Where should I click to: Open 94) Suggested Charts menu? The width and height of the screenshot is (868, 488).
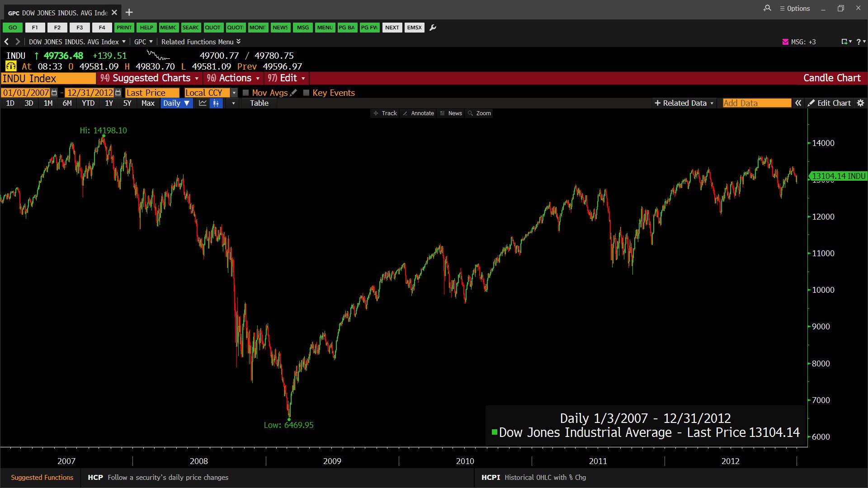tap(150, 78)
